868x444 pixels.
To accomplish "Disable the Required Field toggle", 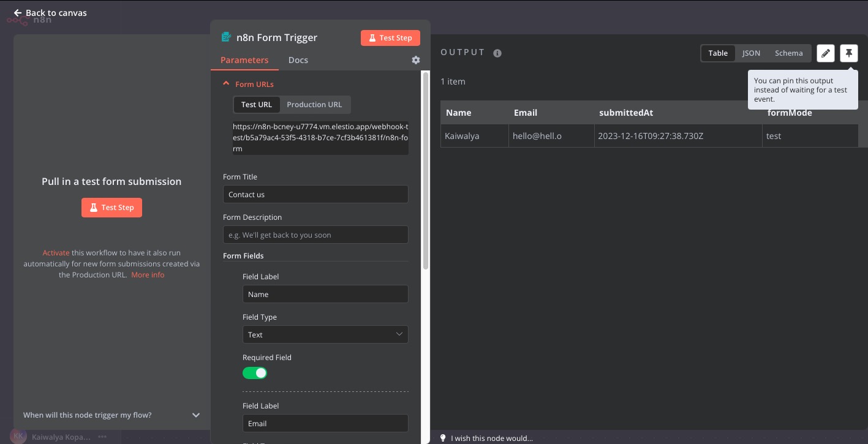I will [255, 373].
